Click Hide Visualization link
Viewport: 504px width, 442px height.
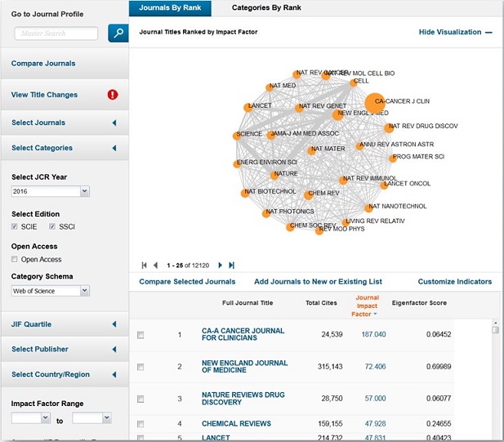pyautogui.click(x=455, y=32)
